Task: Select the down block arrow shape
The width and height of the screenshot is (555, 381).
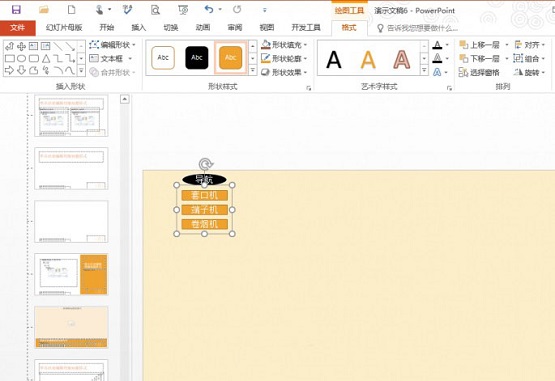Action: pyautogui.click(x=22, y=70)
